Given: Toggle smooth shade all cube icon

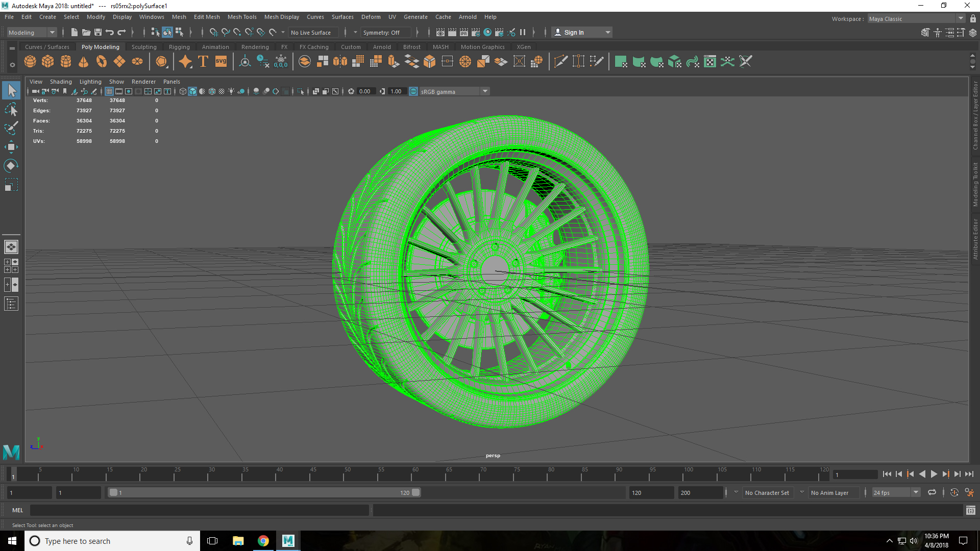Looking at the screenshot, I should point(192,91).
